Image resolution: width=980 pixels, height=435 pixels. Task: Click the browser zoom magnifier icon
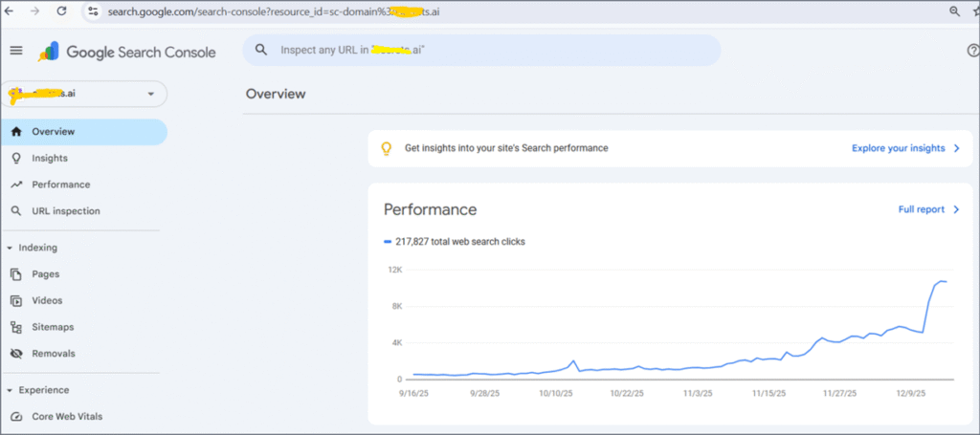tap(954, 11)
